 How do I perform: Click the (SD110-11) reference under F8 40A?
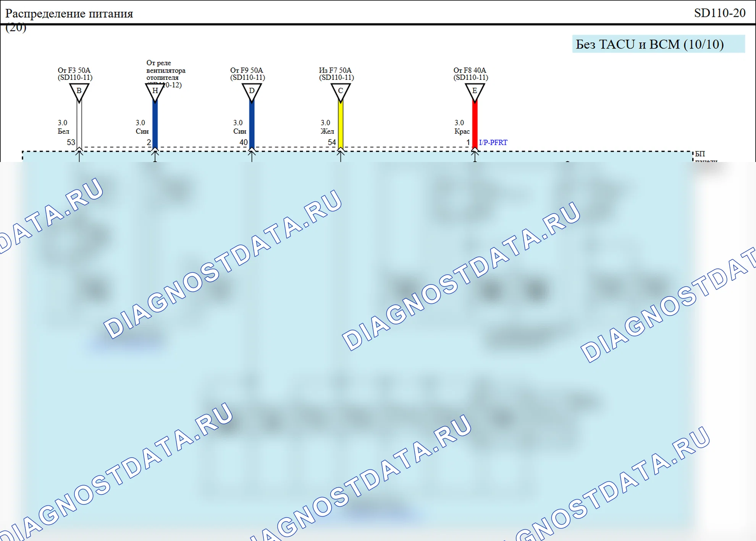(x=471, y=78)
